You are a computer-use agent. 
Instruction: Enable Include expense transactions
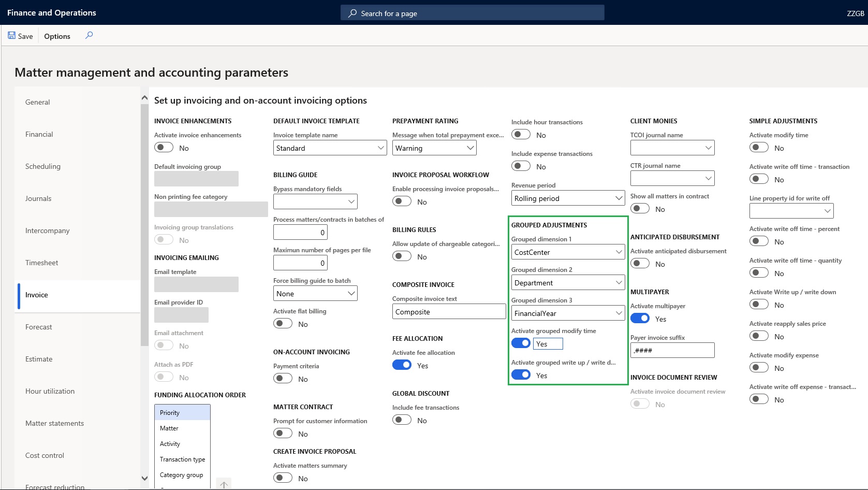521,166
